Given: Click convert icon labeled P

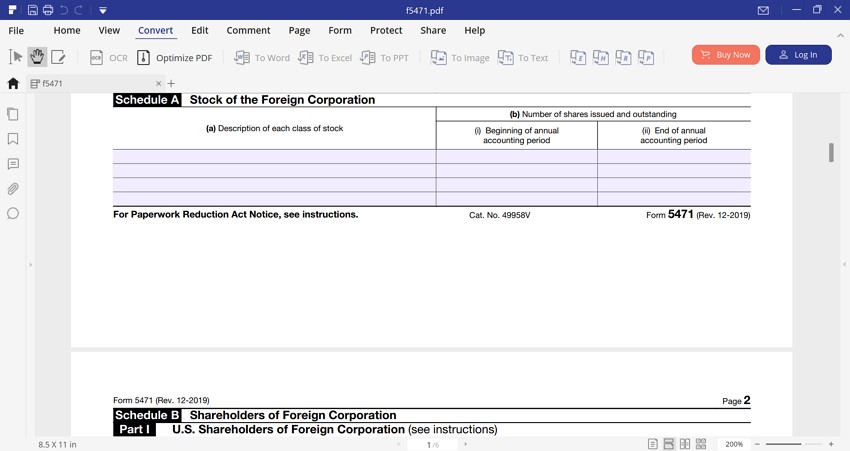Looking at the screenshot, I should [x=646, y=57].
